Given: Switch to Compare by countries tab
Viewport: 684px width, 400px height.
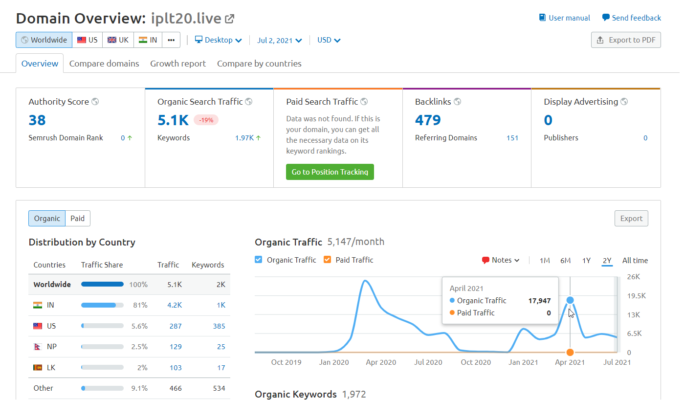Looking at the screenshot, I should tap(259, 64).
